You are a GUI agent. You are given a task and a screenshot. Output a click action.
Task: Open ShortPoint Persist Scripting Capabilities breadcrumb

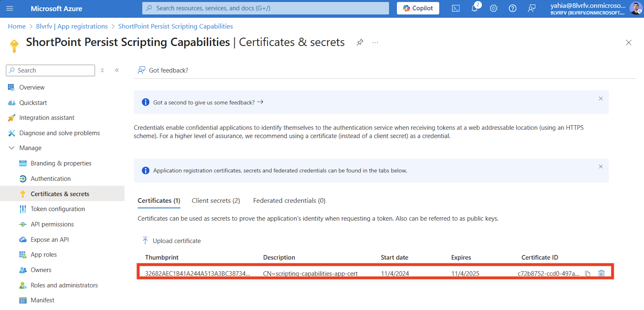[175, 26]
